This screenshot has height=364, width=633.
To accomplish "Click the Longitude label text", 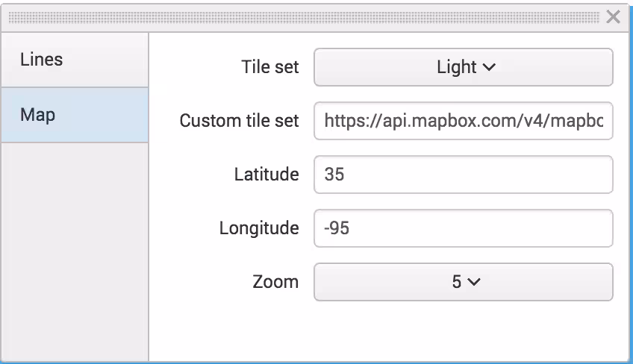I will click(x=259, y=228).
